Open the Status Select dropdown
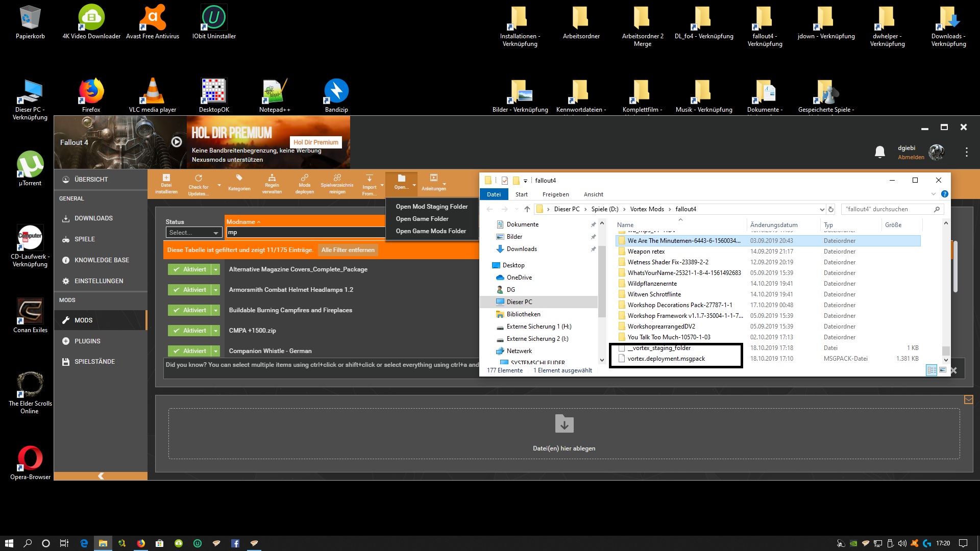Viewport: 980px width, 551px height. coord(193,233)
